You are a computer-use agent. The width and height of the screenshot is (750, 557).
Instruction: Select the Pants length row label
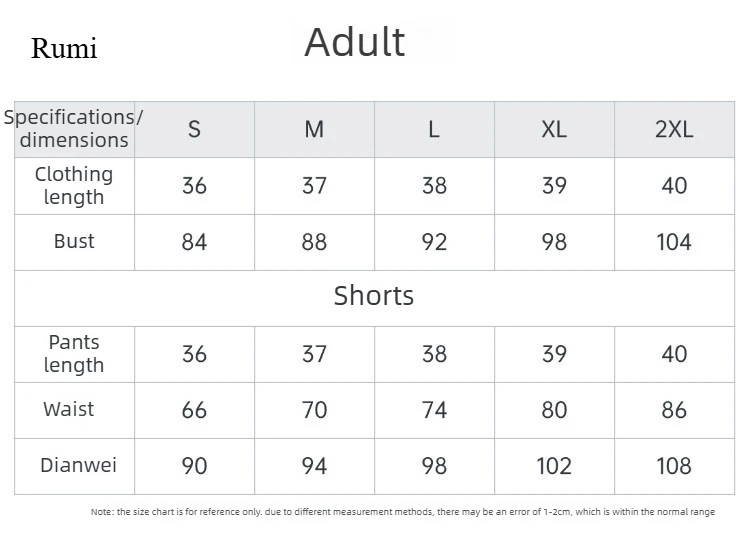(x=74, y=354)
